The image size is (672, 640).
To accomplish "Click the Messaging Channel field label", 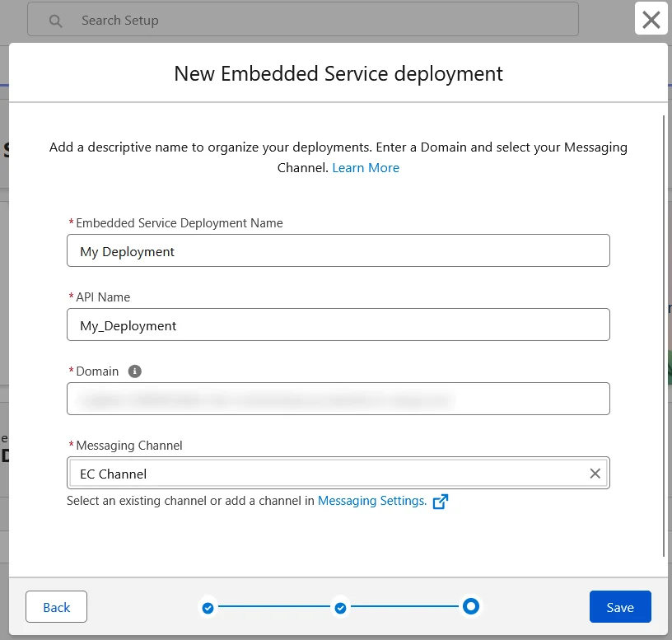I will click(x=128, y=446).
